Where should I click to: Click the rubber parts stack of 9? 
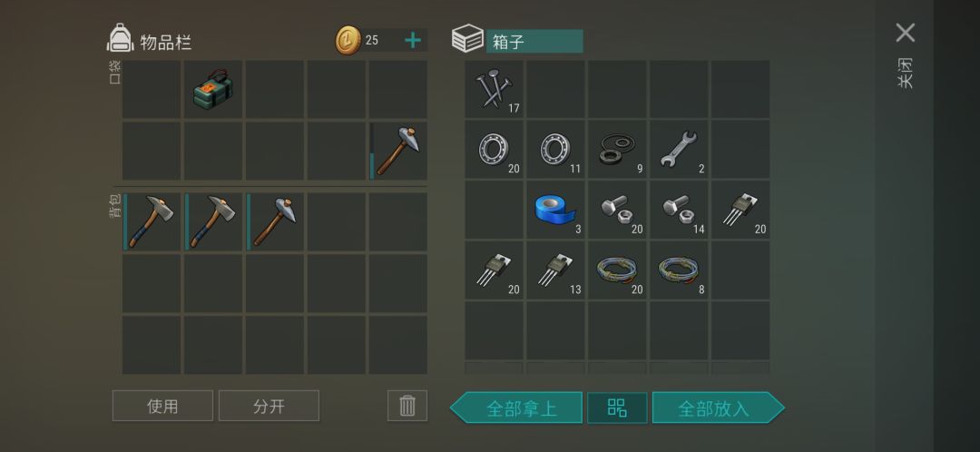pos(617,150)
